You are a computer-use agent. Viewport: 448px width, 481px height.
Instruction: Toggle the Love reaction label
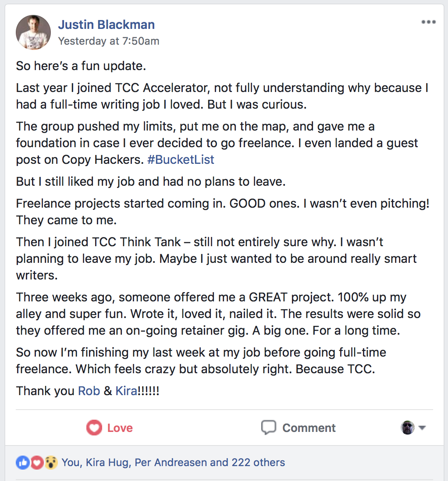(x=120, y=428)
